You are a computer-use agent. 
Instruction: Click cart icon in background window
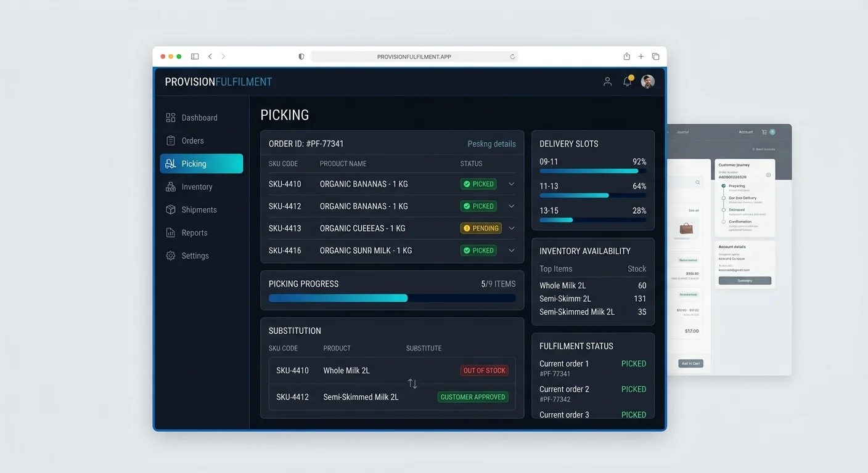tap(764, 132)
